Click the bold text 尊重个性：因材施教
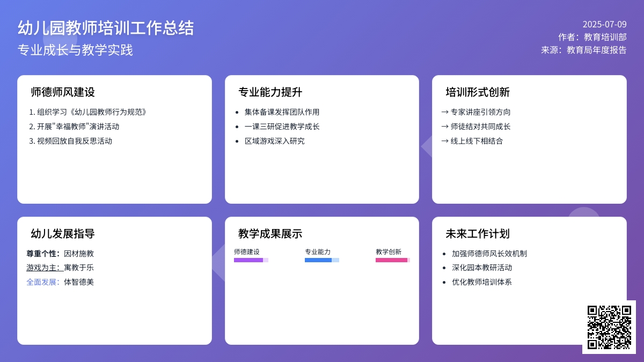This screenshot has height=362, width=644. [x=60, y=254]
